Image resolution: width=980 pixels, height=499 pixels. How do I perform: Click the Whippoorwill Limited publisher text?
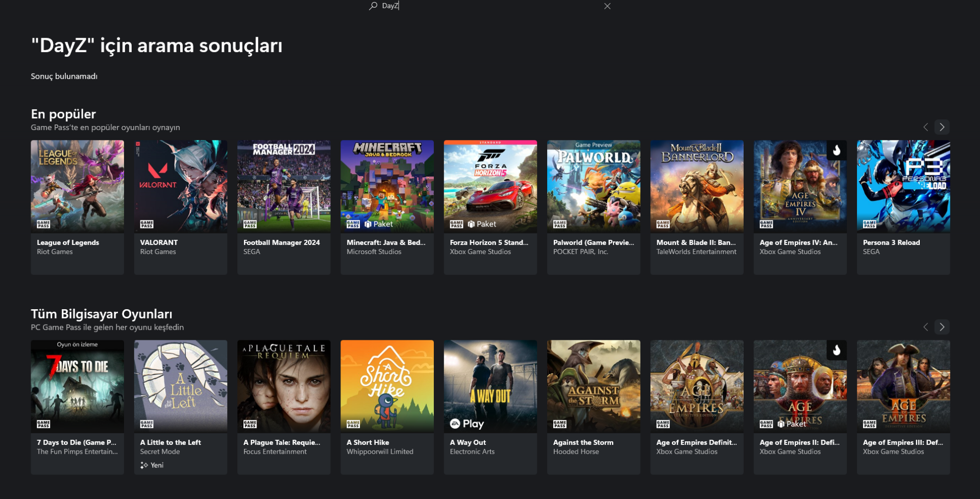click(380, 452)
